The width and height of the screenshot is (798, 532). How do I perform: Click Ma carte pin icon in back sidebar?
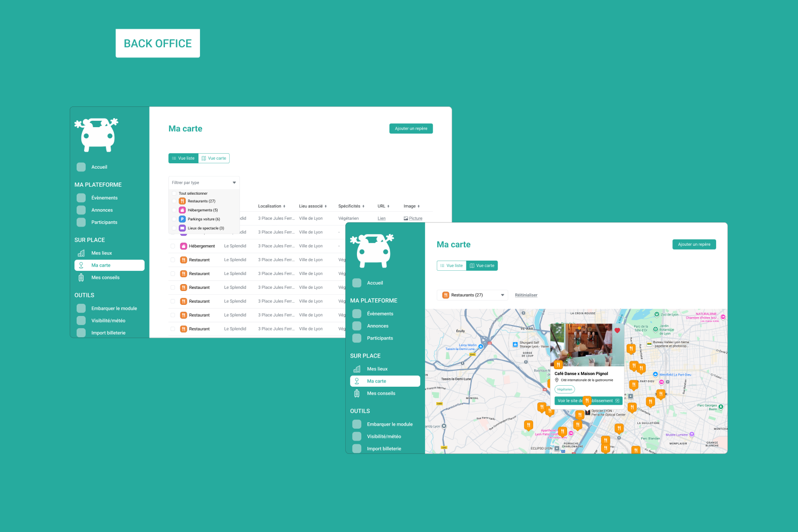[81, 265]
